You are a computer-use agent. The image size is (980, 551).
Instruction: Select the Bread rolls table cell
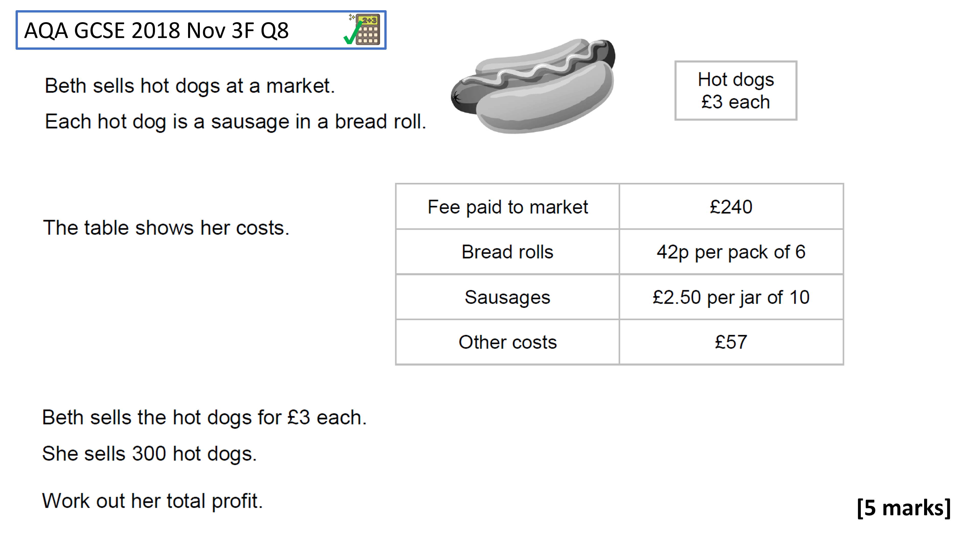508,252
